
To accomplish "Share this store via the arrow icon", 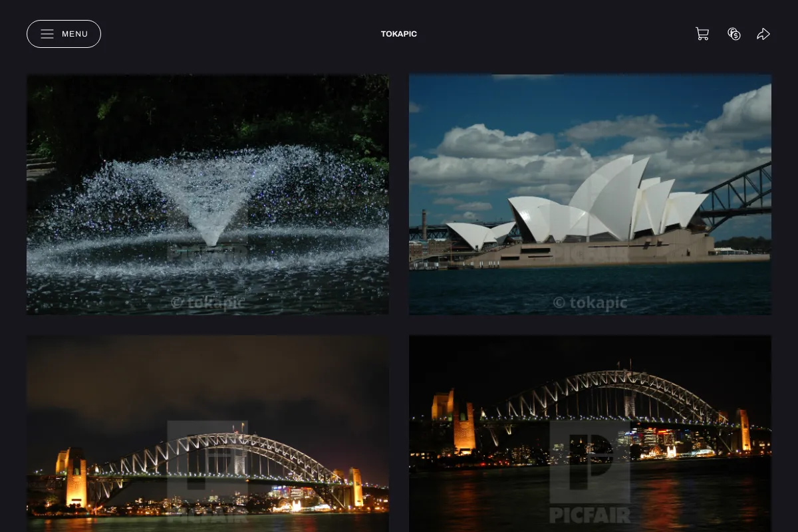I will (x=763, y=34).
